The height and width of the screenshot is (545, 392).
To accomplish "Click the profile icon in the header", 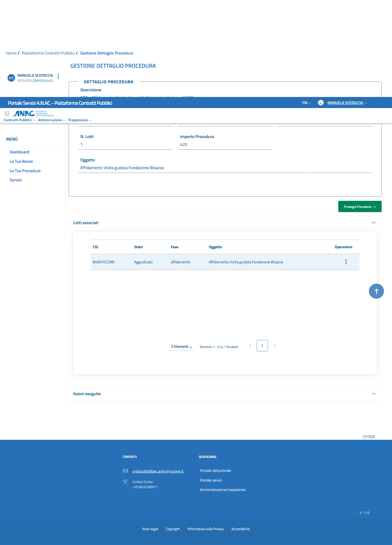I will (321, 103).
